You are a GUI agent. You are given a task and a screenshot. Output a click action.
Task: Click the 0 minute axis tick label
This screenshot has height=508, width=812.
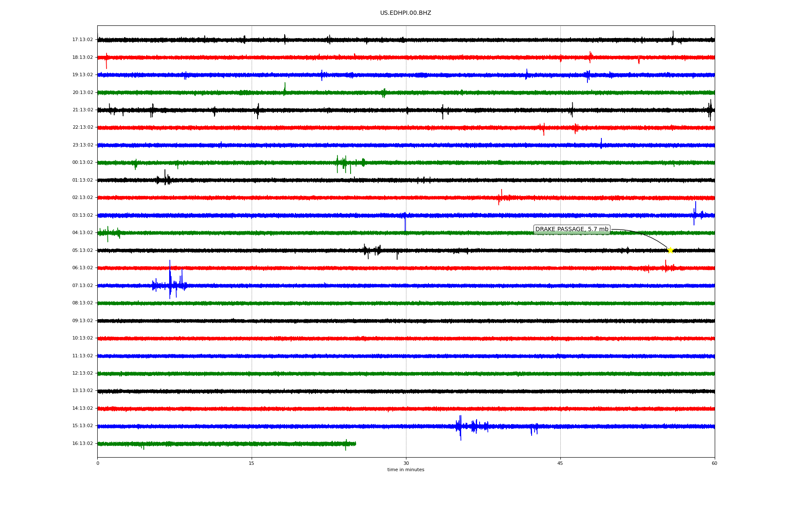click(98, 464)
